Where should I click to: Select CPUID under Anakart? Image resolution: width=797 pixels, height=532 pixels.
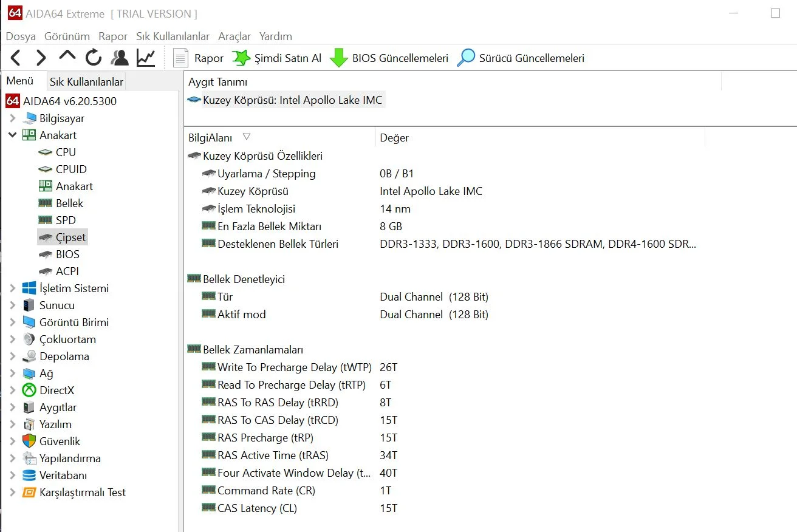pos(71,169)
